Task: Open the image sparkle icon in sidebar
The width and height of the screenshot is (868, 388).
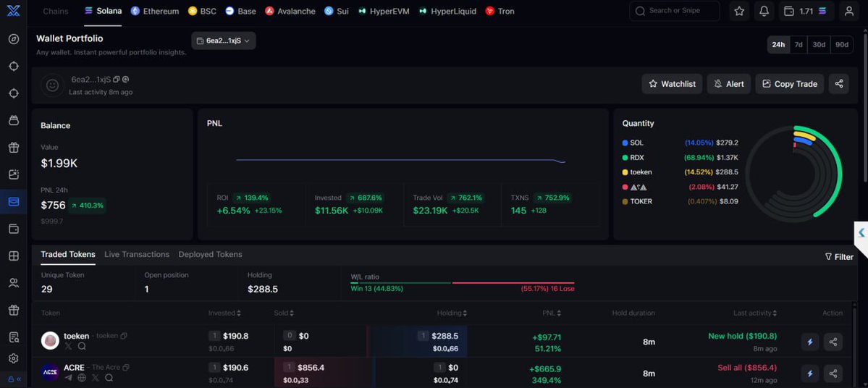Action: pyautogui.click(x=14, y=174)
